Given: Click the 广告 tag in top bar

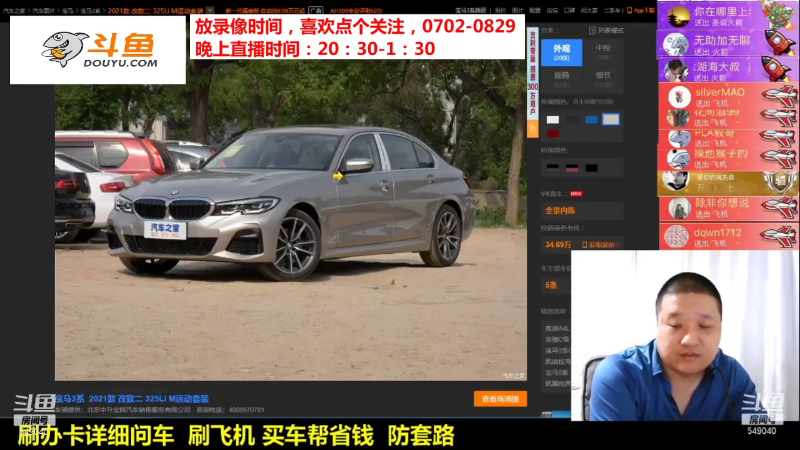Looking at the screenshot, I should pyautogui.click(x=316, y=10).
